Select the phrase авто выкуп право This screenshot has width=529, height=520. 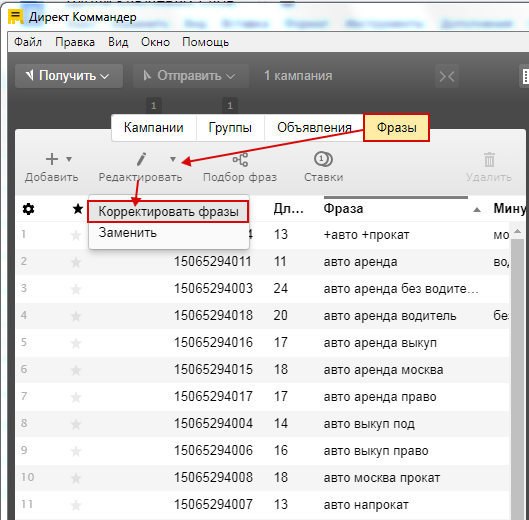(x=376, y=451)
